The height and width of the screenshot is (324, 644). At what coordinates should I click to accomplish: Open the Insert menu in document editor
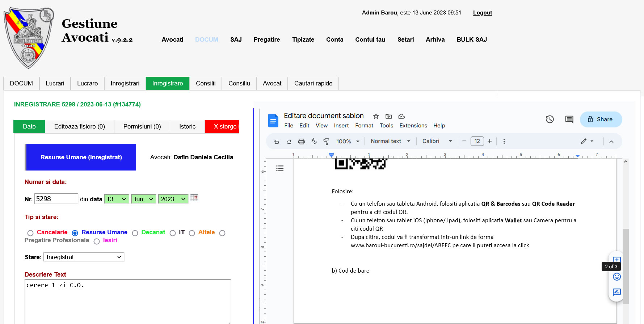[x=341, y=126]
